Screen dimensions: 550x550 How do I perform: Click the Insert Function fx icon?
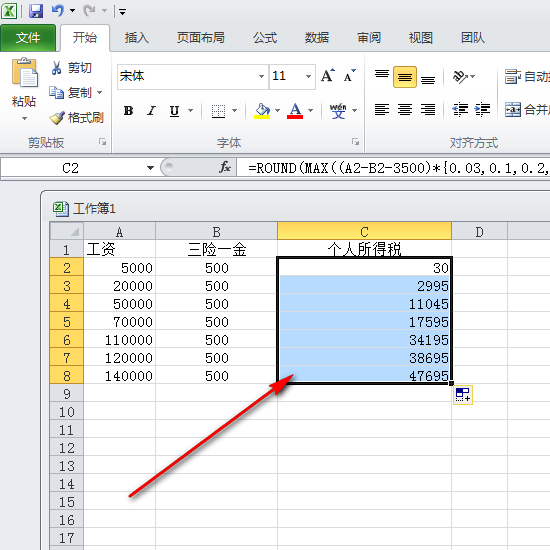point(225,167)
